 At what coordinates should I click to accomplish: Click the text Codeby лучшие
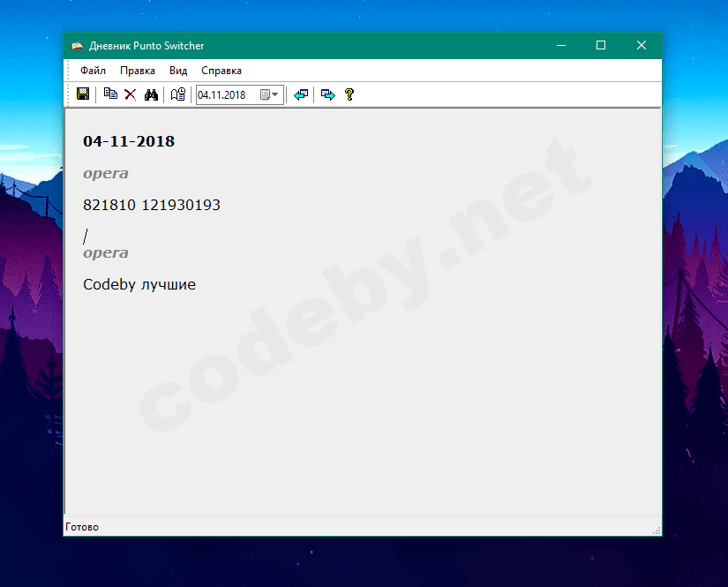coord(139,284)
